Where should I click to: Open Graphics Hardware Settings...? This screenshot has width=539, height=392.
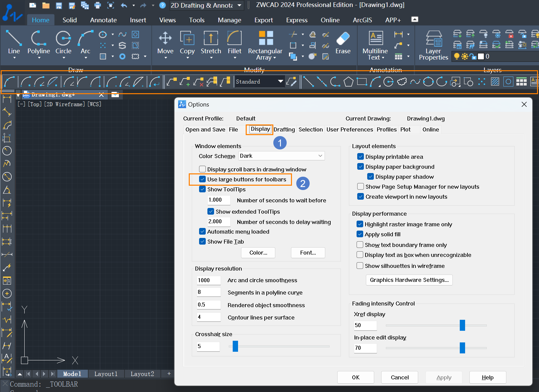tap(409, 280)
